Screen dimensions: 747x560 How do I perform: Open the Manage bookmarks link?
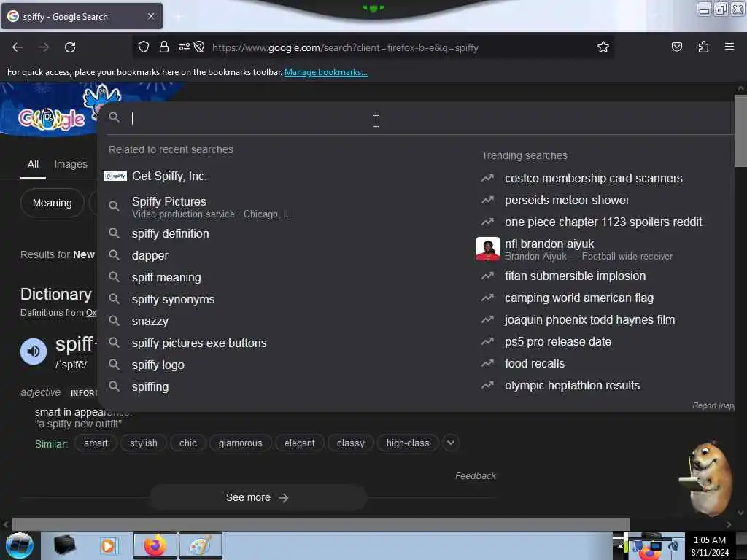pos(326,72)
